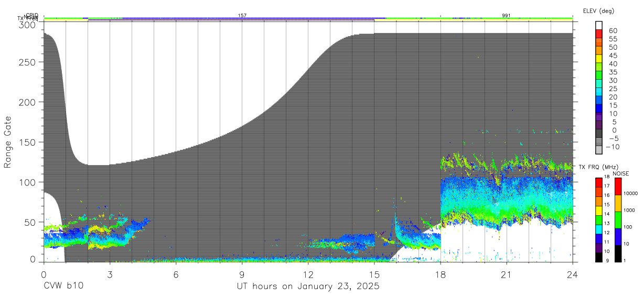The width and height of the screenshot is (644, 297).
Task: Click the blue 10–100 NOISE colorbar segment
Action: coord(618,237)
